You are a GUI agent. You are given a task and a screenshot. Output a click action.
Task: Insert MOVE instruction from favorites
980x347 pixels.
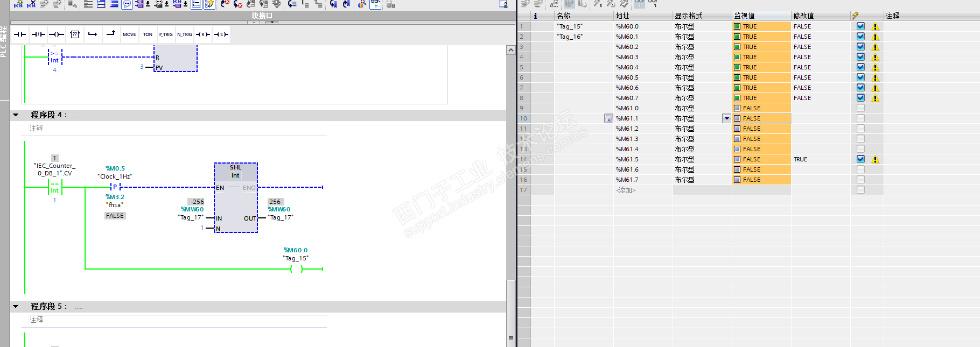129,34
